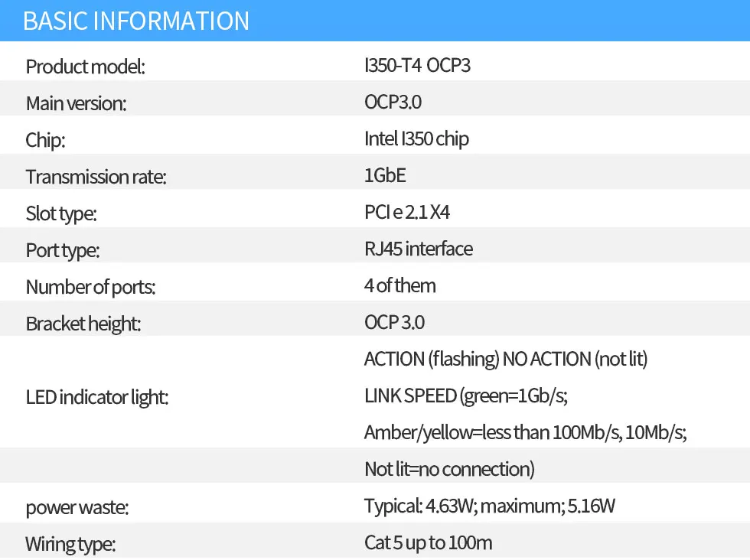Click the OCP3.0 version value
Image resolution: width=750 pixels, height=560 pixels.
(393, 103)
